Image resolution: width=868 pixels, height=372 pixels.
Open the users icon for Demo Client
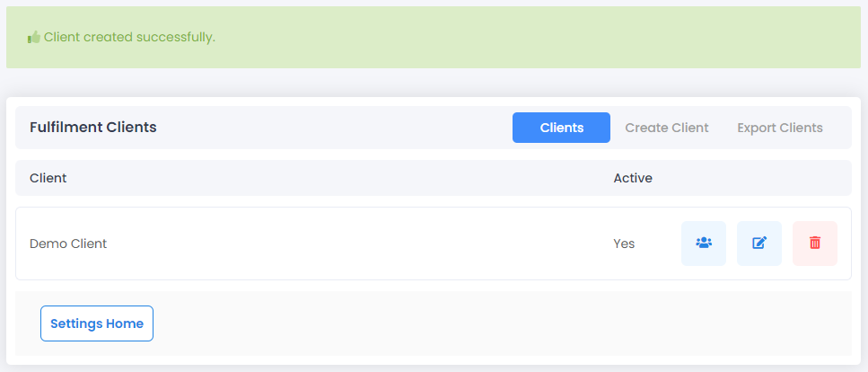click(703, 244)
